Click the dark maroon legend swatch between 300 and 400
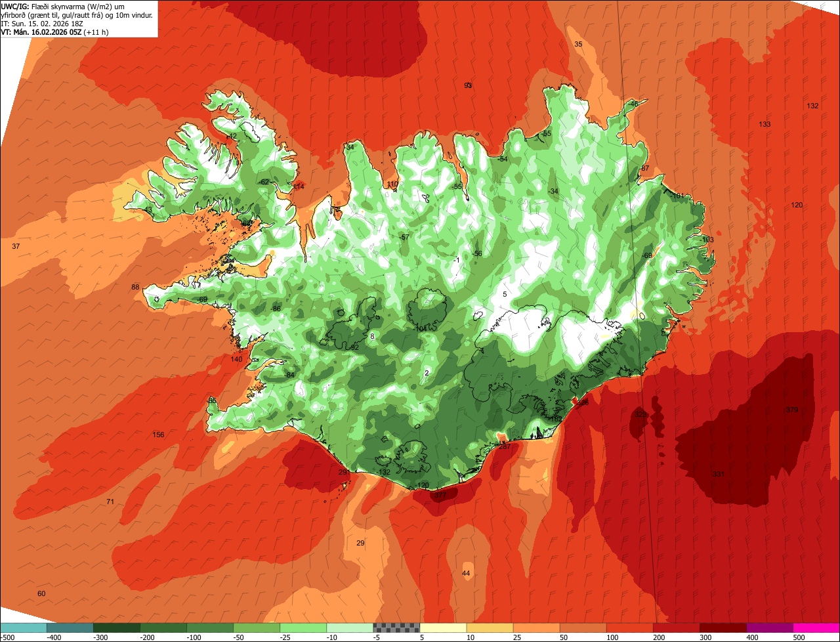This screenshot has height=642, width=840. pyautogui.click(x=723, y=628)
